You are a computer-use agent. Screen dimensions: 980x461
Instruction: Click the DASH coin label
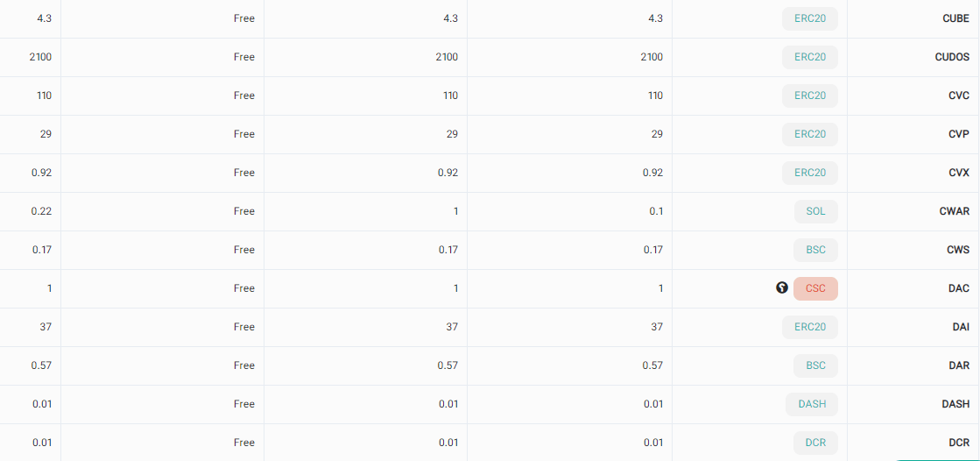955,404
